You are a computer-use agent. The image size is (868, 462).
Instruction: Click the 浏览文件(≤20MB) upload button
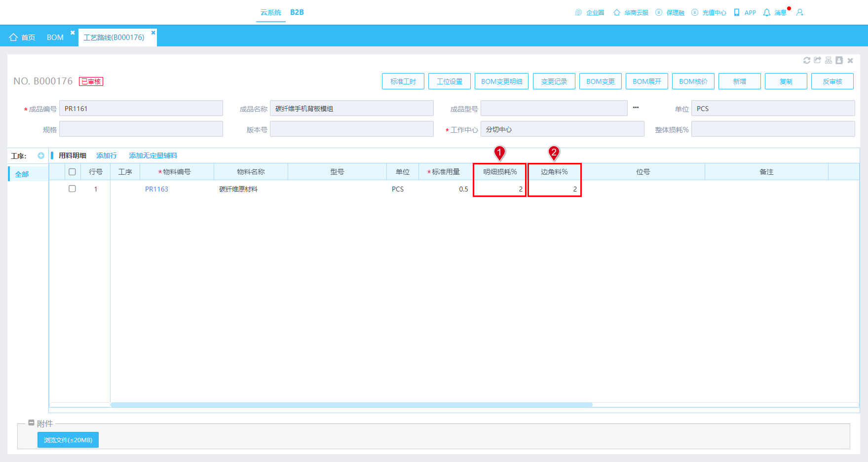(68, 440)
